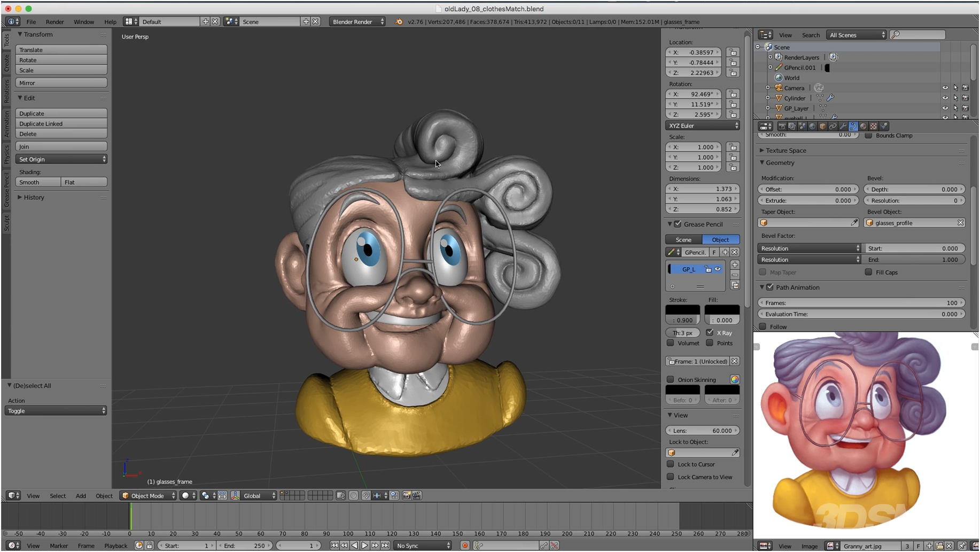980x552 pixels.
Task: Enable the Volumetric stroke checkbox
Action: pos(670,343)
